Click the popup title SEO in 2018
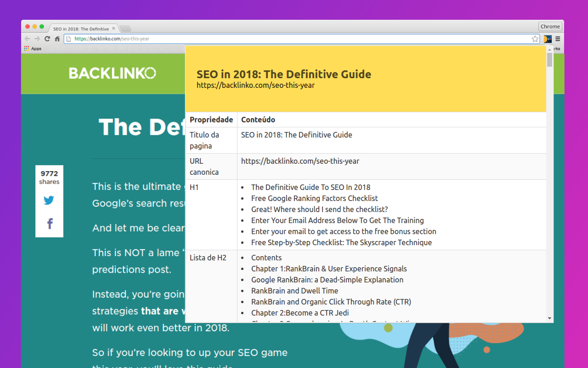588x368 pixels. (284, 74)
